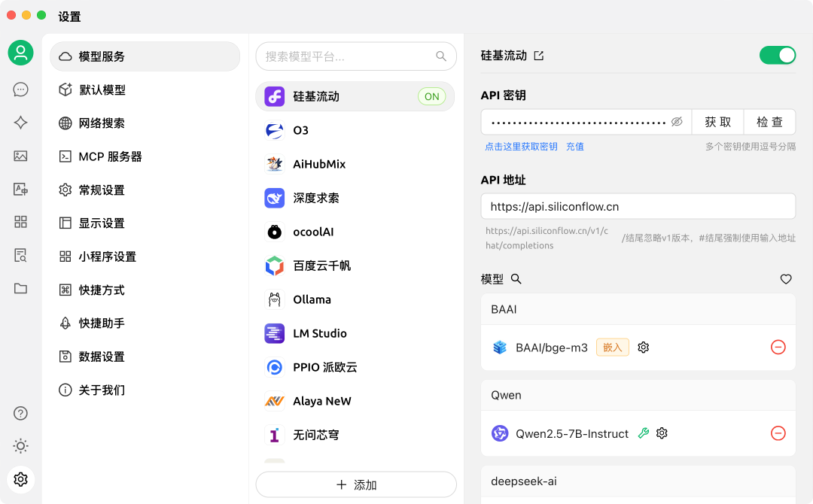813x504 pixels.
Task: Select the 深度求索 provider
Action: [x=355, y=198]
